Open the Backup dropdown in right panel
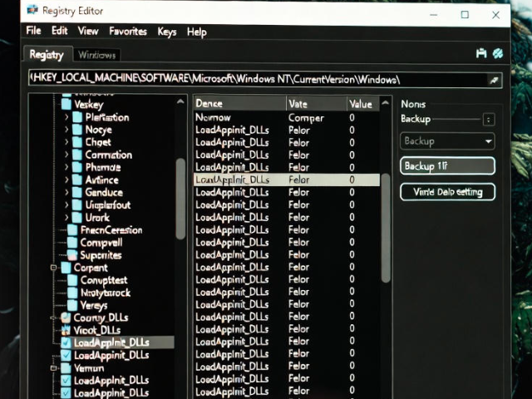This screenshot has height=399, width=532. coord(447,141)
